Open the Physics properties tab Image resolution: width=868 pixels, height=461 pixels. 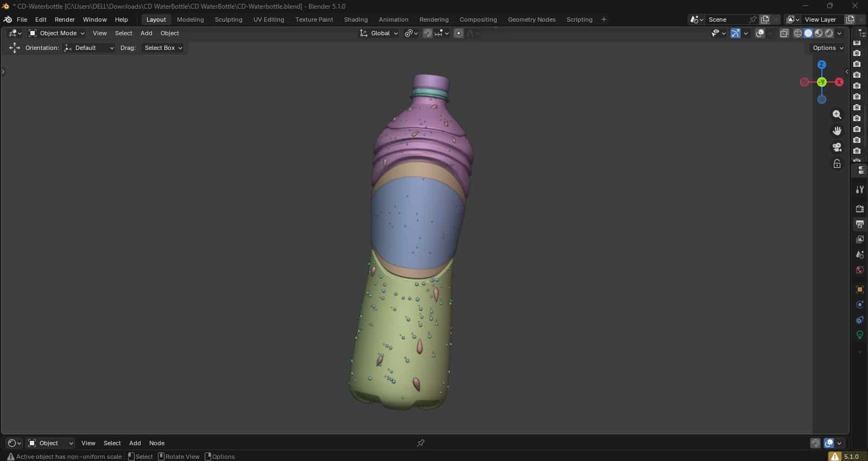coord(859,305)
